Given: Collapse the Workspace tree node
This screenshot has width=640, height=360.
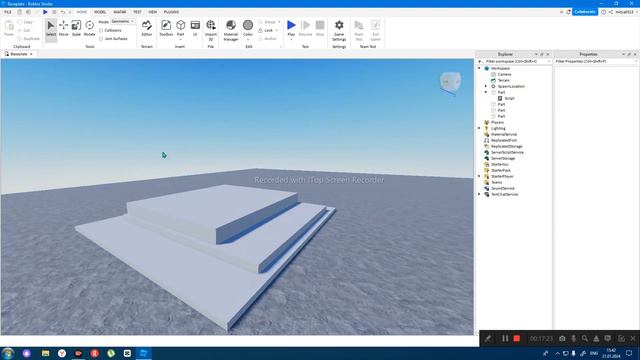Looking at the screenshot, I should click(480, 68).
